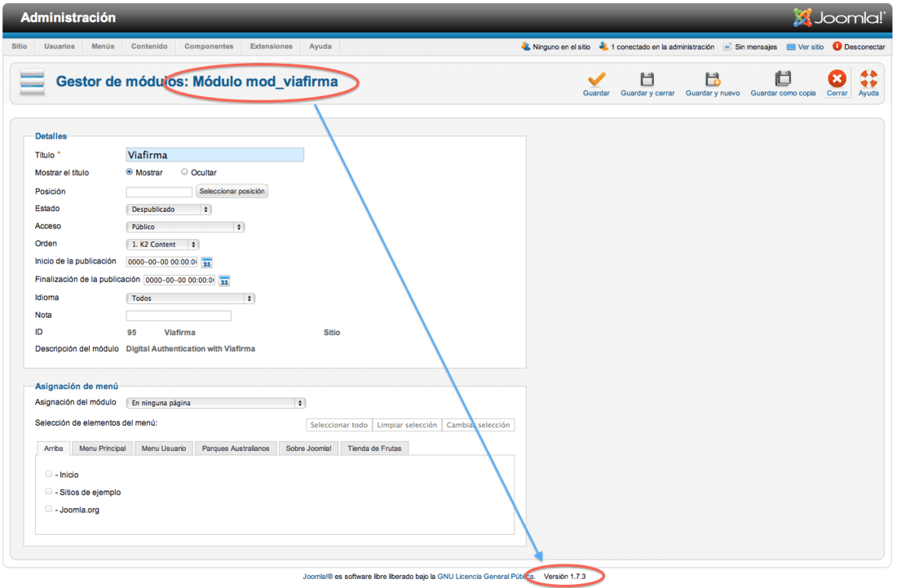Switch to the Arriba tab
Image resolution: width=897 pixels, height=588 pixels.
click(53, 449)
